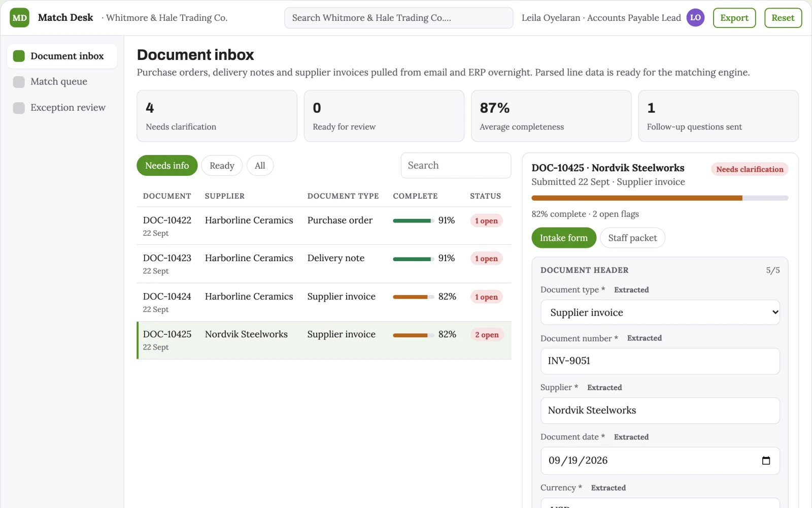The width and height of the screenshot is (812, 508).
Task: Open the Needs clarification stat card
Action: point(217,116)
